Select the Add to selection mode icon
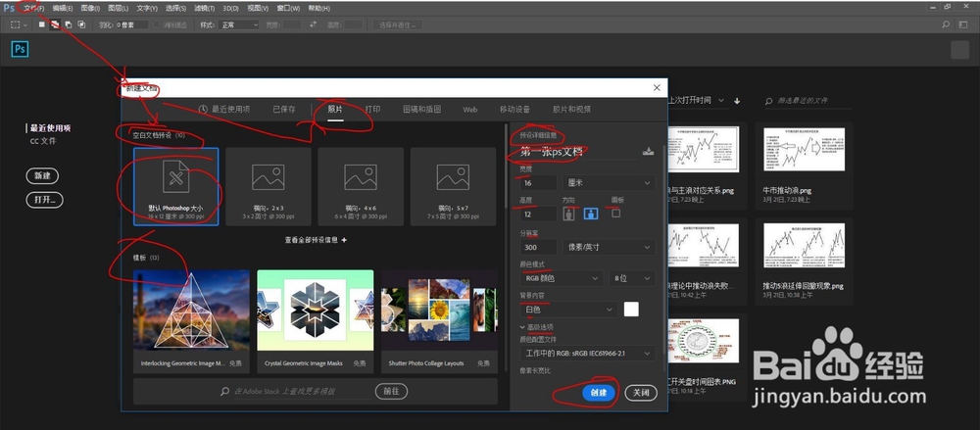The image size is (980, 430). coord(55,24)
